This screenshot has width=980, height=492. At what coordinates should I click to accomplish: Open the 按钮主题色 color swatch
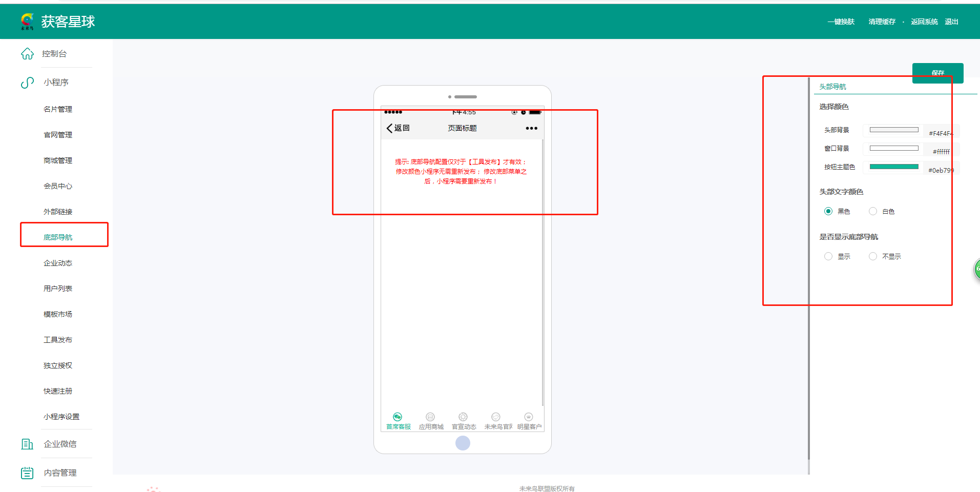[894, 167]
